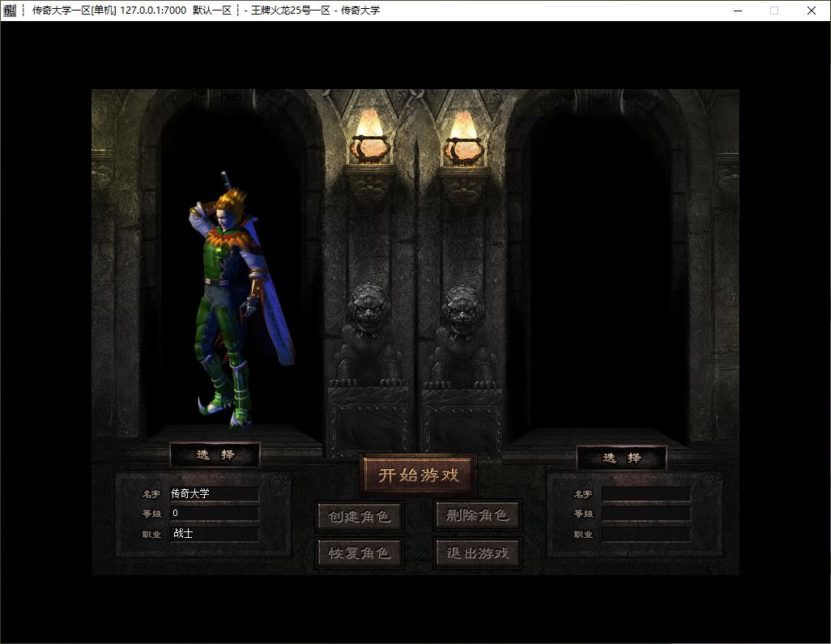Click the empty 名字 field in the right panel

click(646, 494)
